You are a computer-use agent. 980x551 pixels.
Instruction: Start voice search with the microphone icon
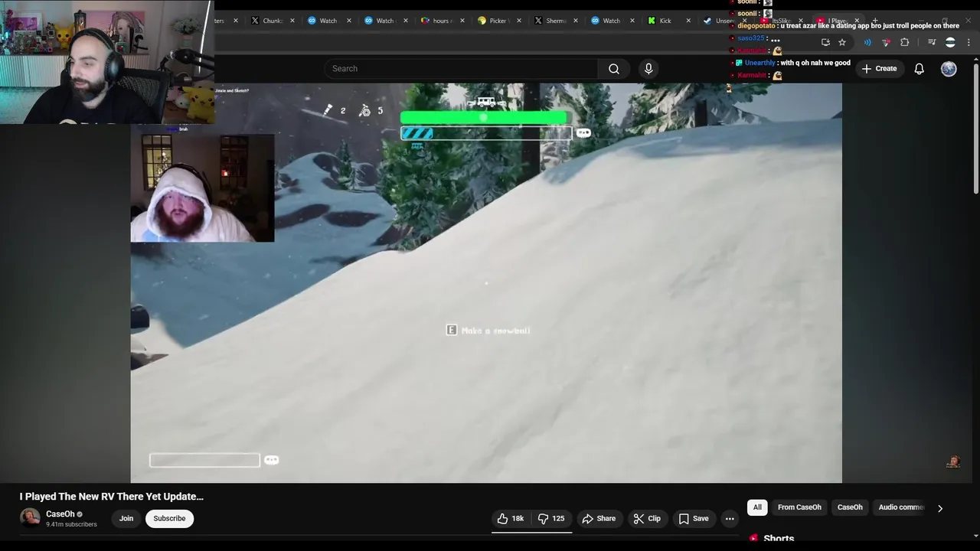point(648,69)
